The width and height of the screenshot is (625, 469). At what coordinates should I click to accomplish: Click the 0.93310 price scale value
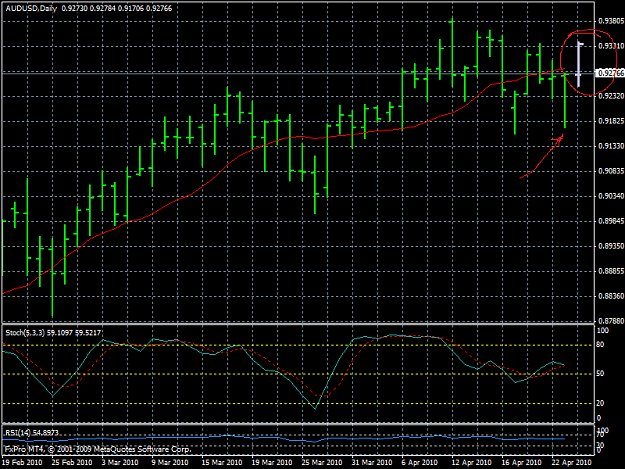point(611,46)
